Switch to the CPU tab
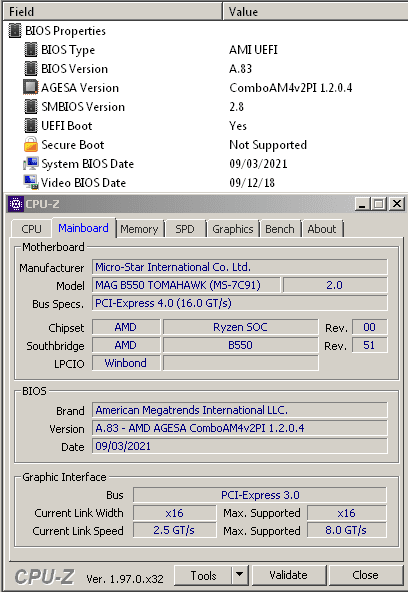 pyautogui.click(x=31, y=229)
